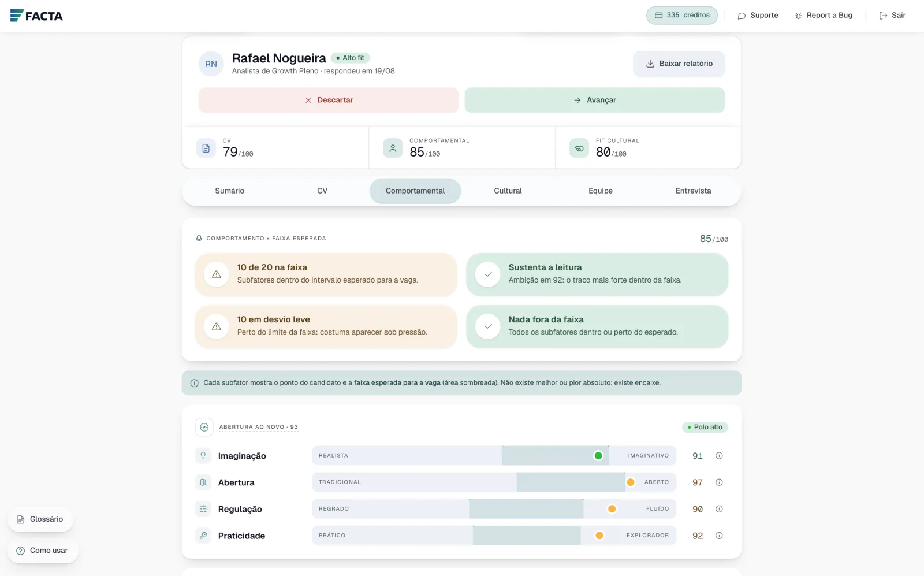Viewport: 924px width, 576px height.
Task: Click the orange marker on Abertura scale
Action: [631, 482]
